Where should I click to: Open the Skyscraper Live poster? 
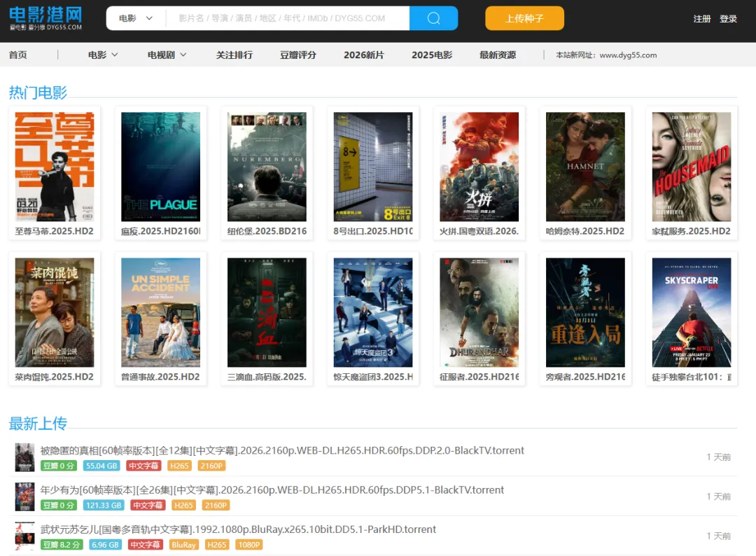tap(692, 312)
